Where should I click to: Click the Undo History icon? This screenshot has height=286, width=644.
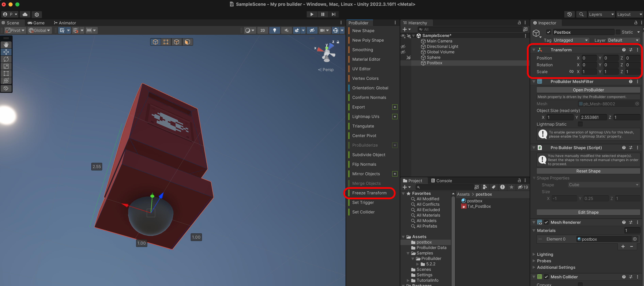(x=569, y=14)
